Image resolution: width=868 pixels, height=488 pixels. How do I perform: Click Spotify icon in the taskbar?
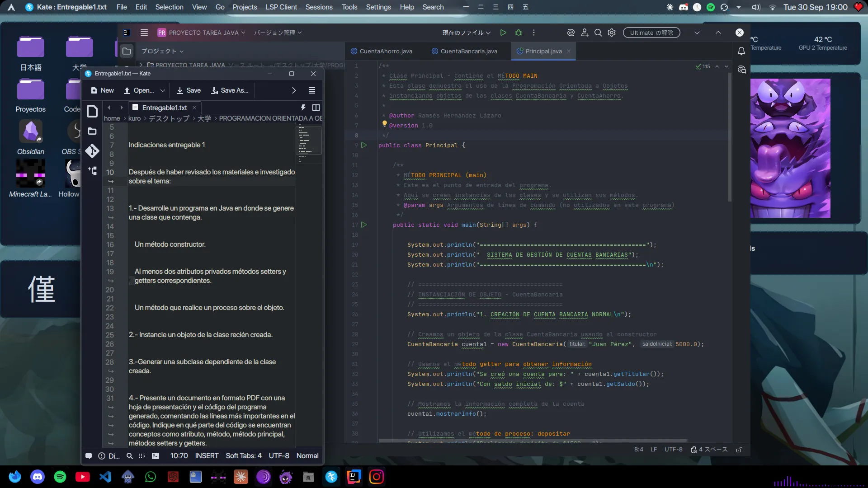[60, 477]
